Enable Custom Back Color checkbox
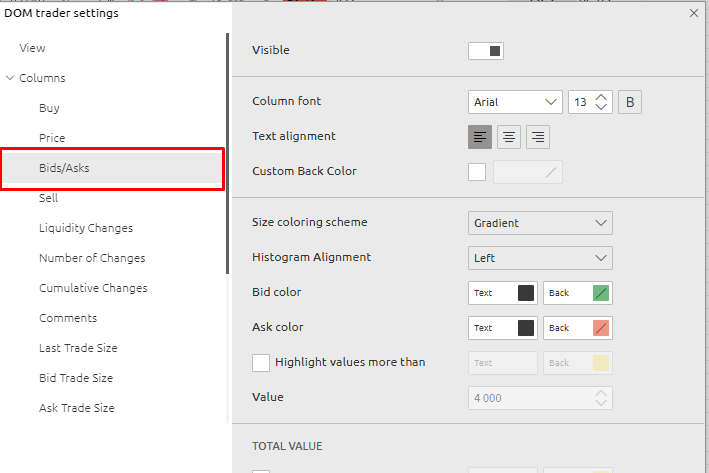 point(477,172)
